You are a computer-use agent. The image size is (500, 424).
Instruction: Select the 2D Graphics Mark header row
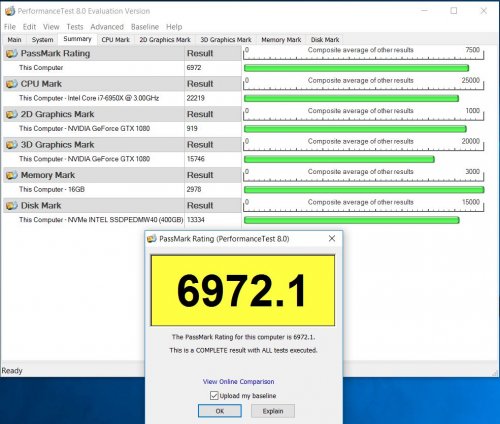(122, 114)
